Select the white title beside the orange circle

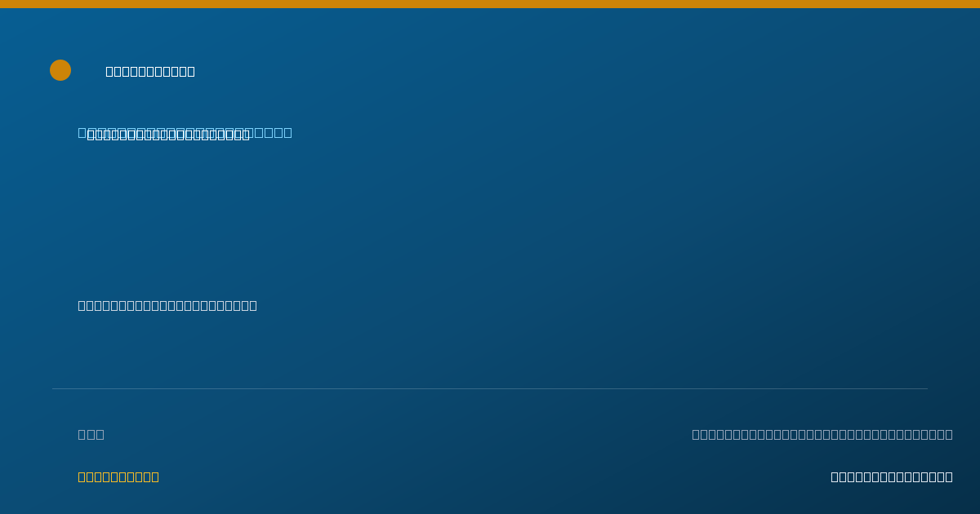coord(150,71)
